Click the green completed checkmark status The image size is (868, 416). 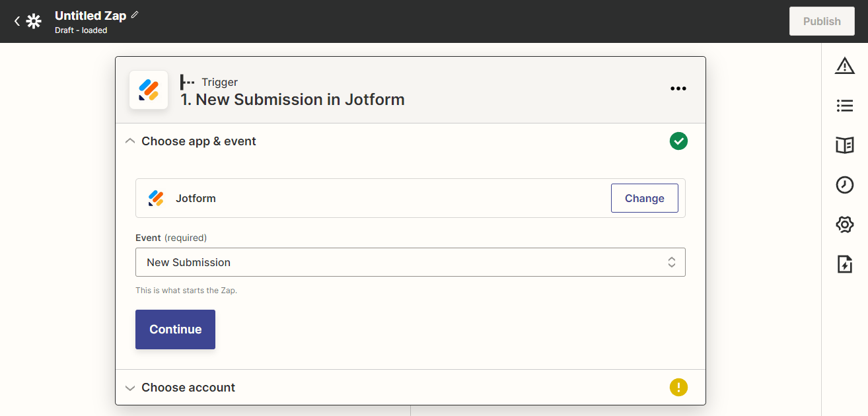coord(678,141)
